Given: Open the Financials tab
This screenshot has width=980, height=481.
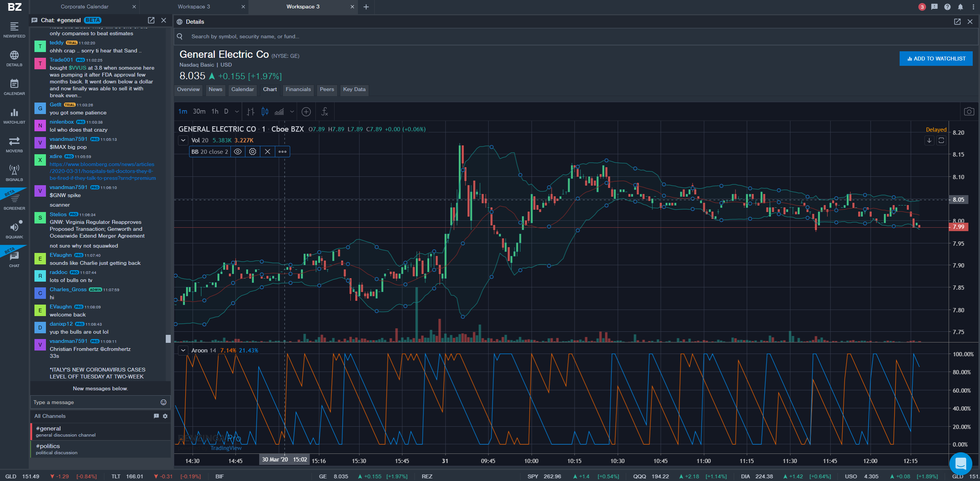Looking at the screenshot, I should pyautogui.click(x=298, y=90).
